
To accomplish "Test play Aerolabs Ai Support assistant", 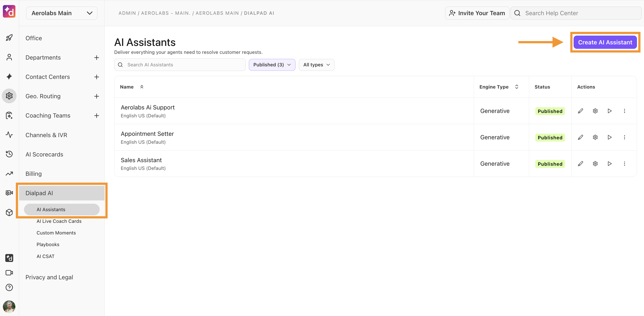I will (610, 111).
